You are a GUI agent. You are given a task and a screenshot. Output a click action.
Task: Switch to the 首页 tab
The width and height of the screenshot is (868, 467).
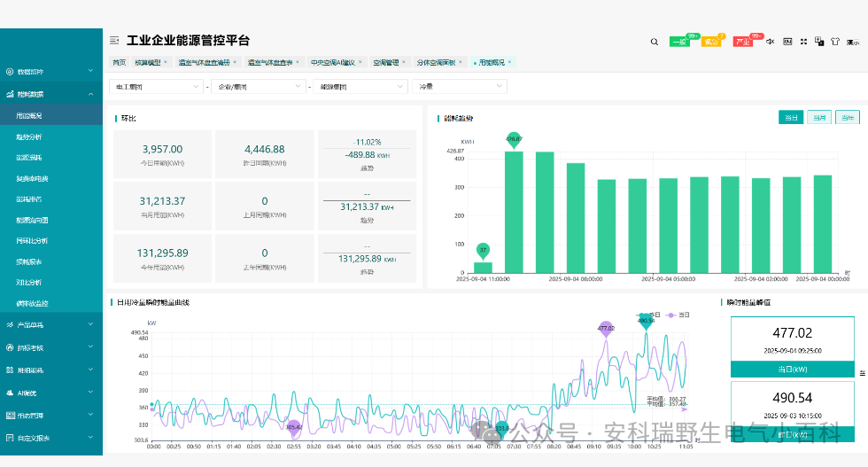(119, 63)
